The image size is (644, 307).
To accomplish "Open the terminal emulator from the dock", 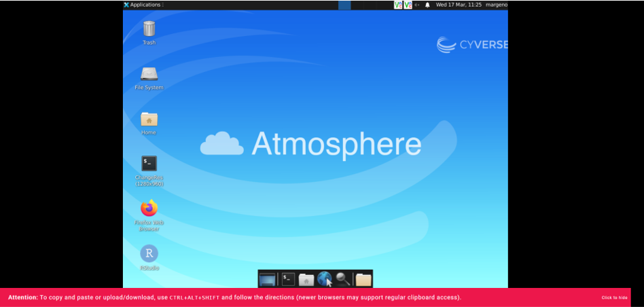I will 288,279.
